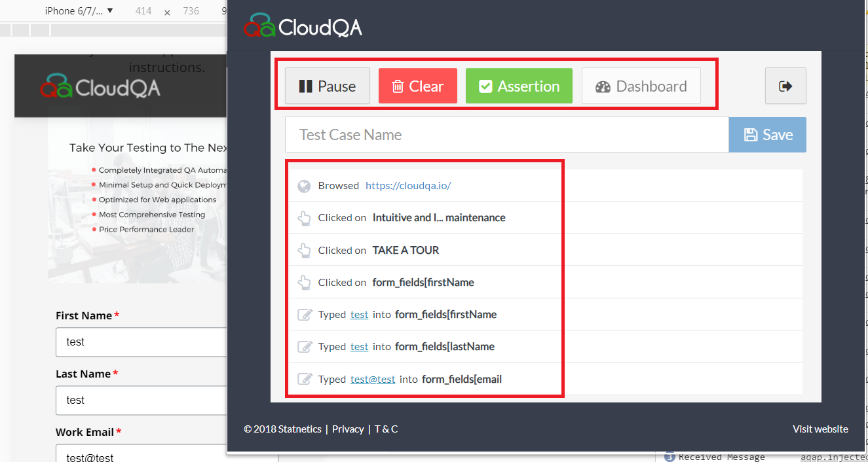The width and height of the screenshot is (868, 462).
Task: Click edit icon on Typed email step
Action: tap(305, 379)
